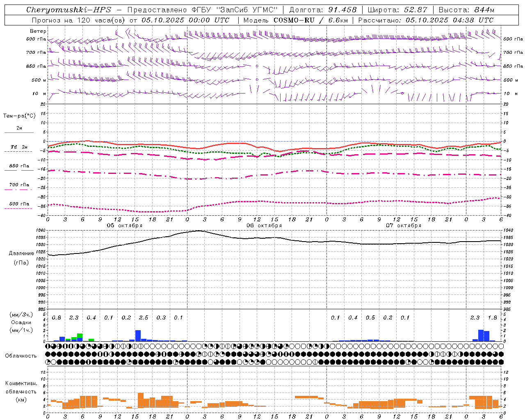Click the 700 гПа temperature legend entry
The height and width of the screenshot is (420, 525).
[x=19, y=185]
